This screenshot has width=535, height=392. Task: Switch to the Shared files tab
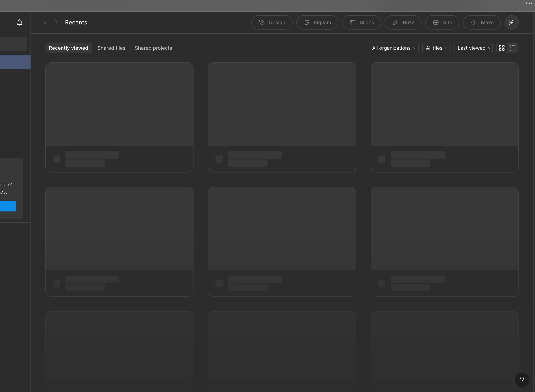pos(111,48)
